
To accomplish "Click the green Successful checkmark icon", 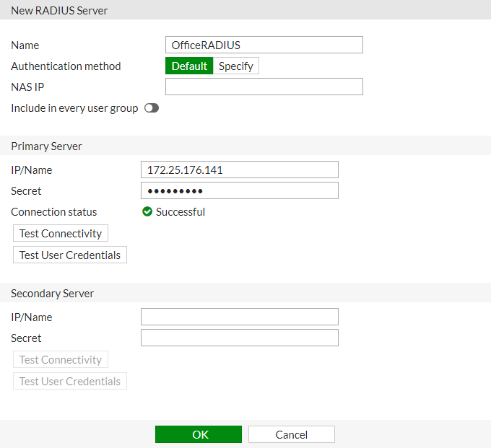I will tap(147, 212).
